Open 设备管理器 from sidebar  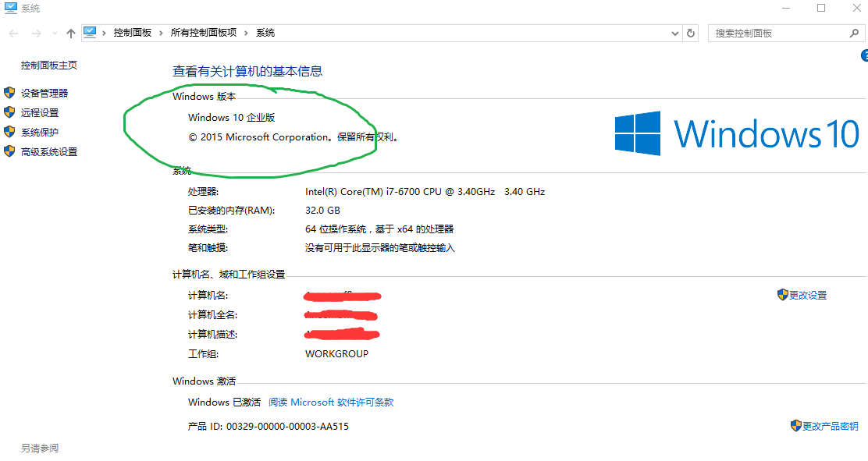pos(44,93)
